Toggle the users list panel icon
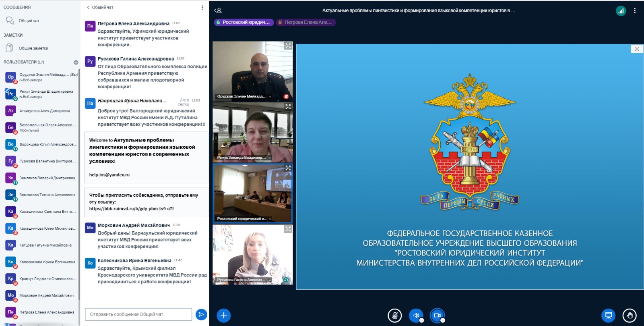This screenshot has width=644, height=326. click(x=218, y=10)
